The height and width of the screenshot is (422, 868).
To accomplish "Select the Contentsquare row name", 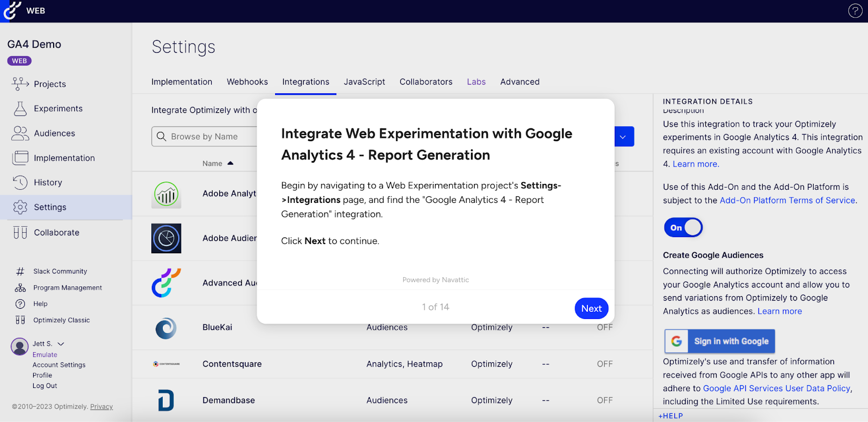I will [x=232, y=364].
